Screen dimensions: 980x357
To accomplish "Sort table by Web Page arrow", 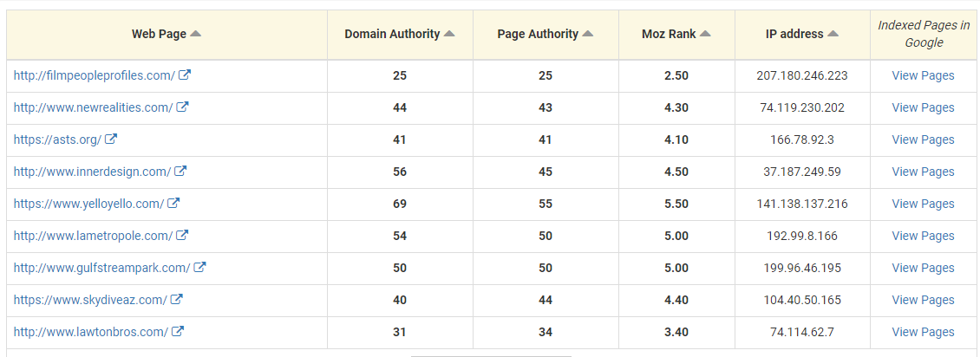I will point(195,34).
